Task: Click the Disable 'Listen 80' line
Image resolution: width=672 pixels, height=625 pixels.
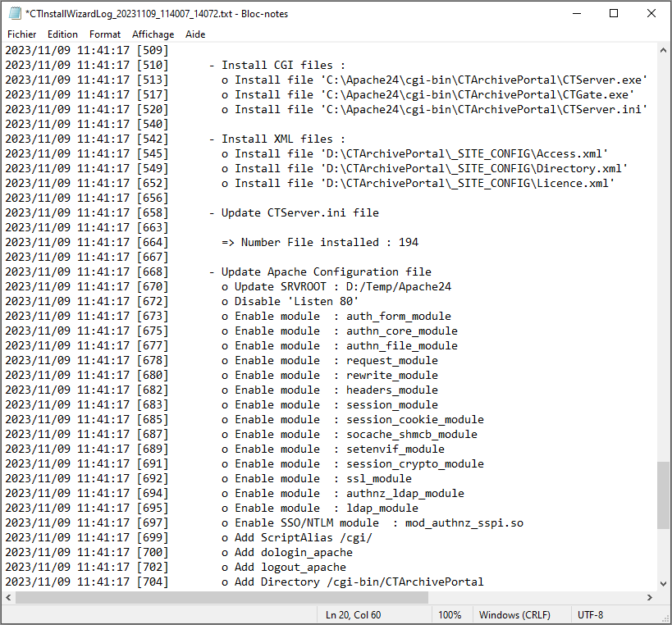Action: click(290, 302)
